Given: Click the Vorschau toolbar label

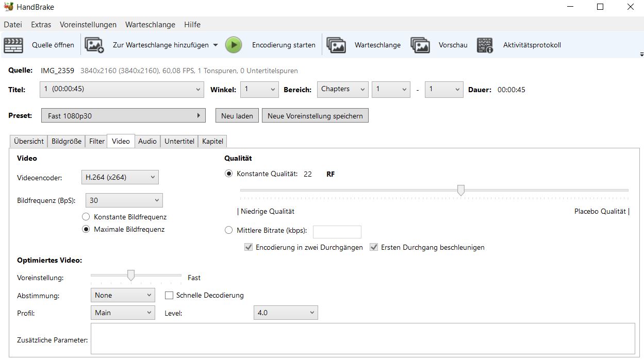Looking at the screenshot, I should 453,45.
